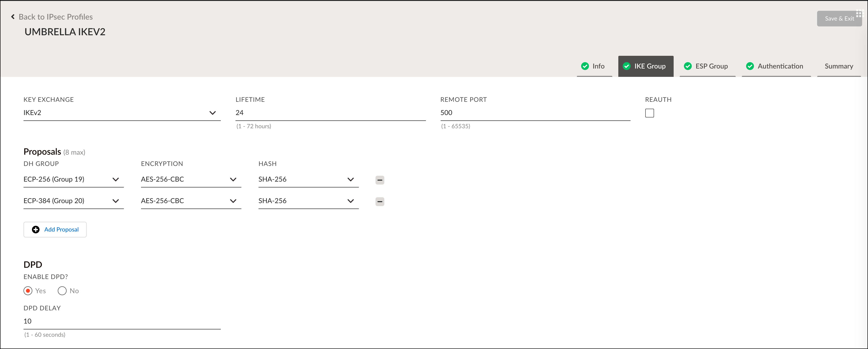Remove the ECP-384 (Group 20) proposal with minus icon
868x349 pixels.
pyautogui.click(x=380, y=201)
